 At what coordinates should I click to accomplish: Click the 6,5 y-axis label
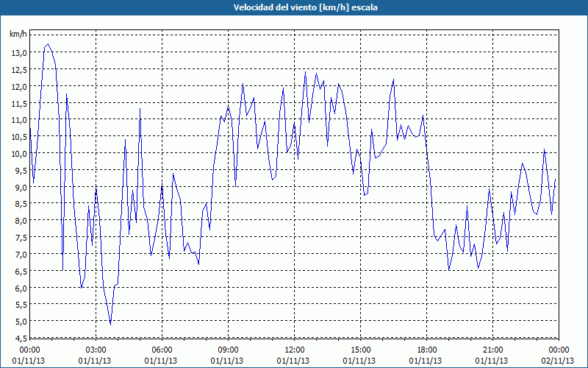coord(21,271)
